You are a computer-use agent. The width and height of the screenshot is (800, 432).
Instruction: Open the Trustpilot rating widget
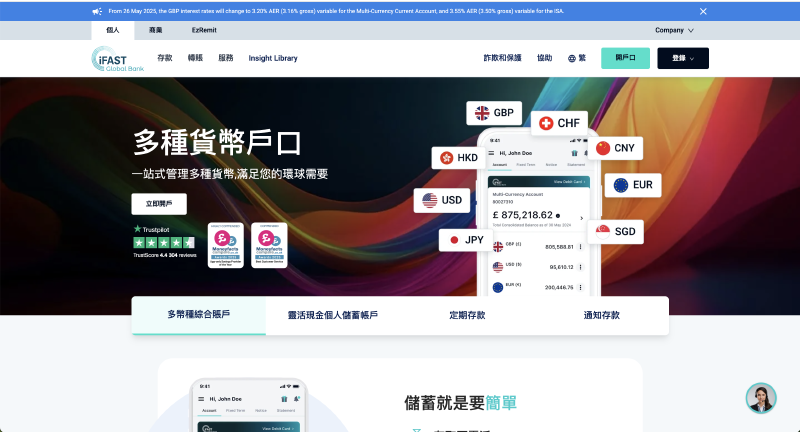(164, 242)
